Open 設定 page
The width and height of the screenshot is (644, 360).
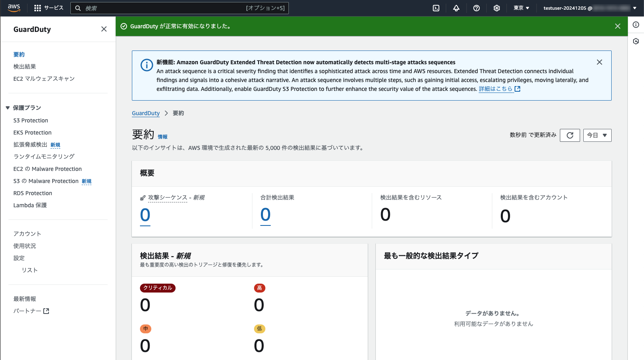click(19, 258)
